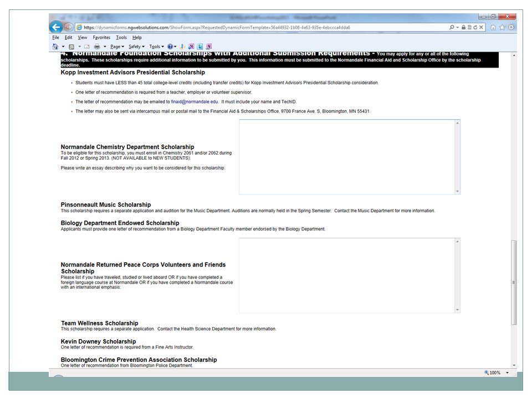
Task: Click the search magnifier in the address bar
Action: click(x=452, y=27)
